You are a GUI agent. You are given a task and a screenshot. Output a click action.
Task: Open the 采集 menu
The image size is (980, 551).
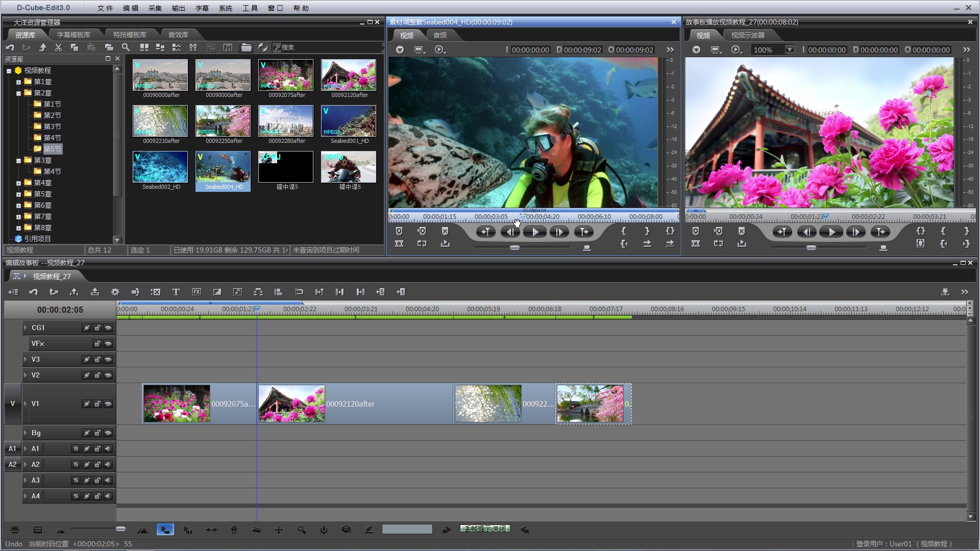click(155, 8)
